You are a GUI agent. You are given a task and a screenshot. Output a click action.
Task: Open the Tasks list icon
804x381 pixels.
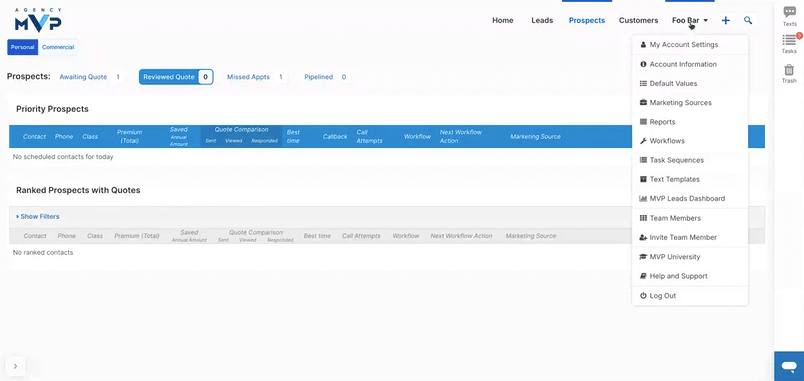(x=789, y=39)
